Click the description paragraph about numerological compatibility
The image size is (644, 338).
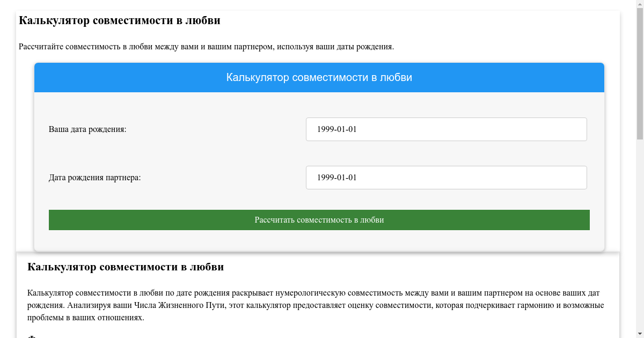pos(316,305)
